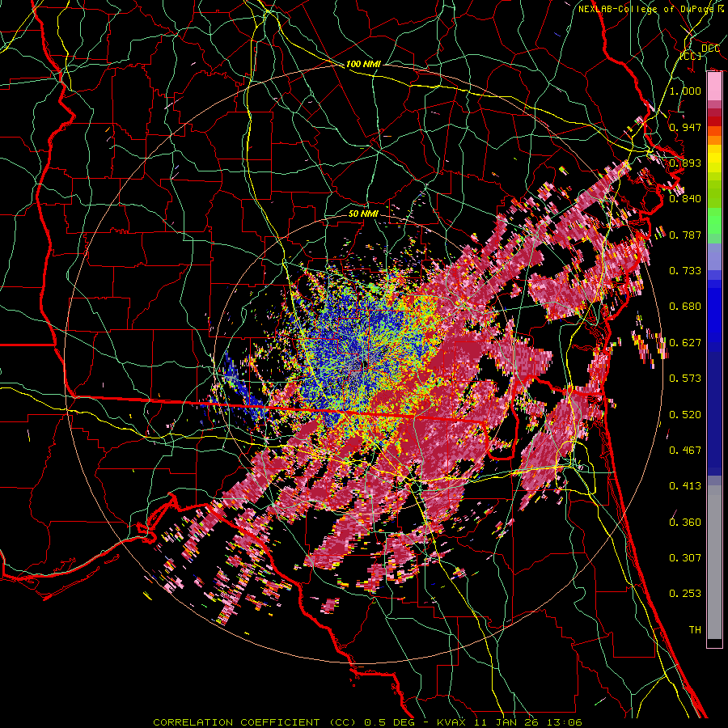728x728 pixels.
Task: Click the 1.000 scale value
Action: tap(685, 91)
